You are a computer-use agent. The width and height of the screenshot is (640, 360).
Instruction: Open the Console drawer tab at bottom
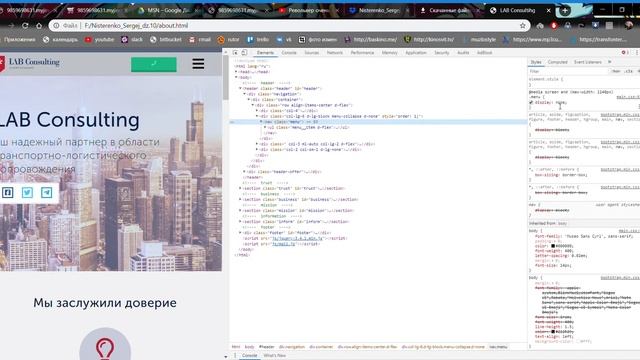pyautogui.click(x=249, y=356)
